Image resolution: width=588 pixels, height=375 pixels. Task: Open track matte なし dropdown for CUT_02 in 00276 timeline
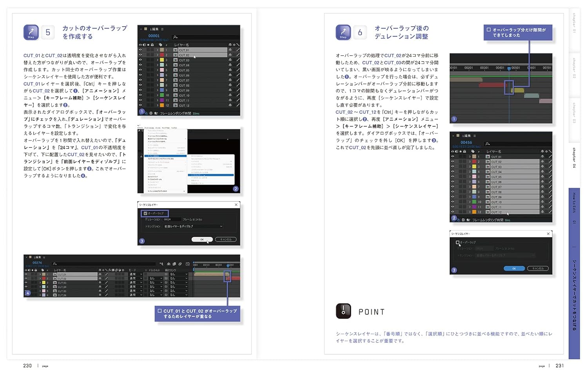[156, 278]
